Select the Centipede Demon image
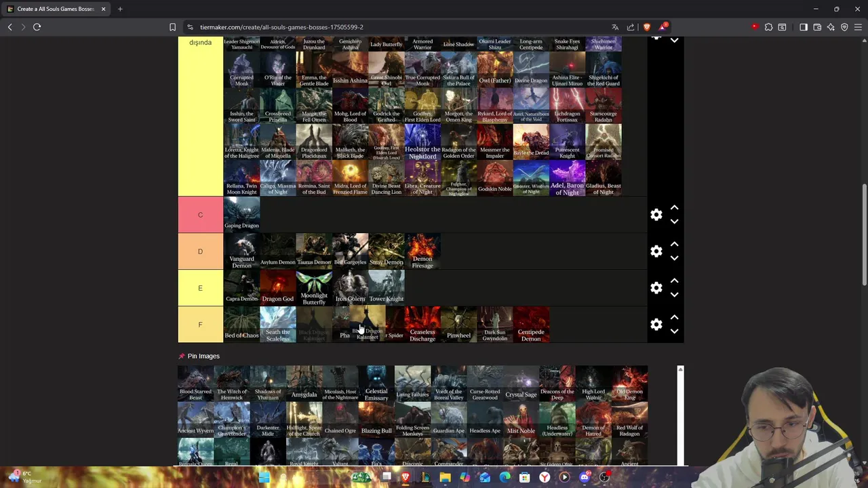Screen dimensions: 868x488 coord(531,325)
